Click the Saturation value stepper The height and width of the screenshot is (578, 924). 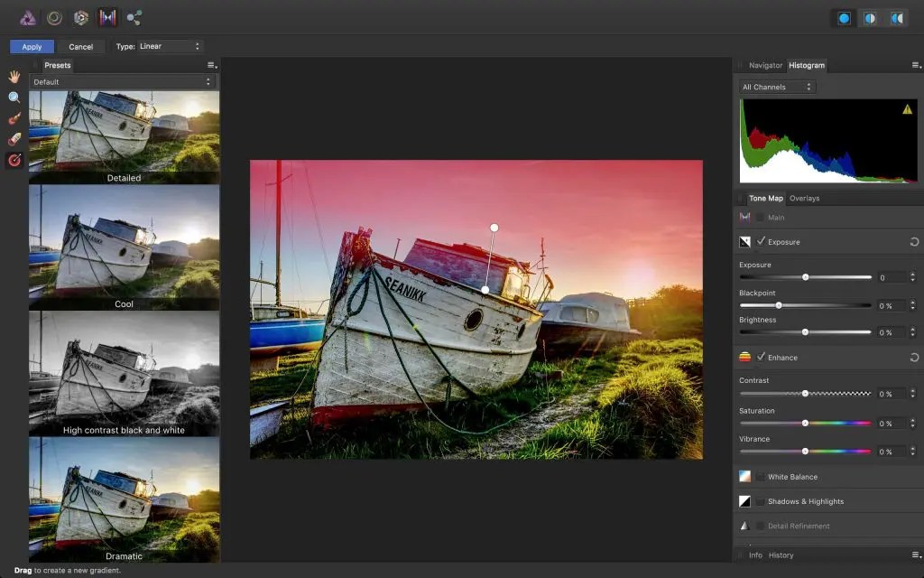[913, 424]
